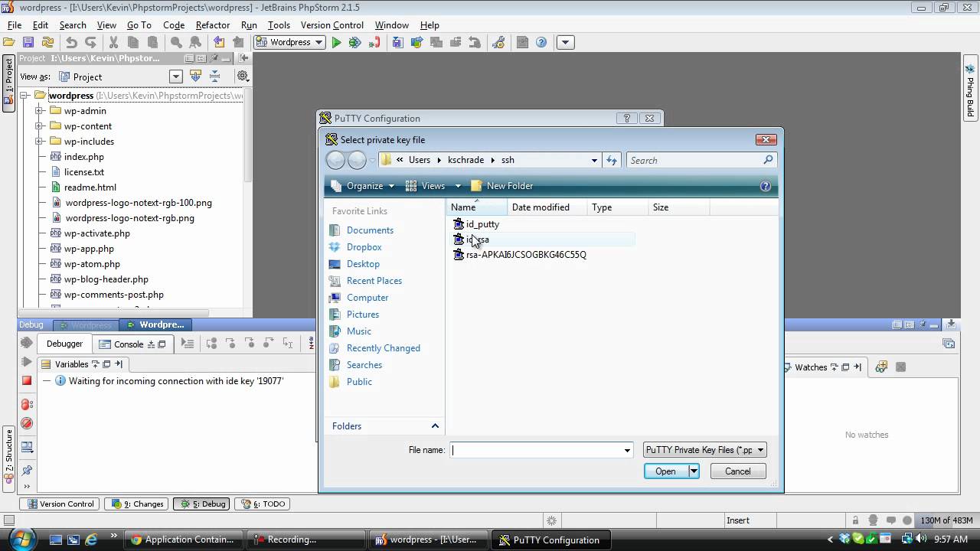Open the Refactor menu

213,25
